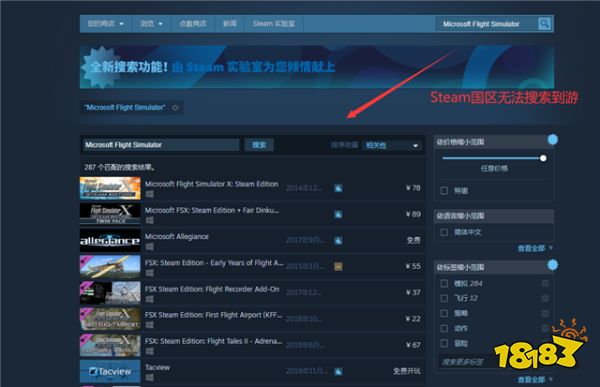Click Windows icon under Flight Simulator X: Steam Edition
Screen dimensions: 600x387
(x=150, y=194)
